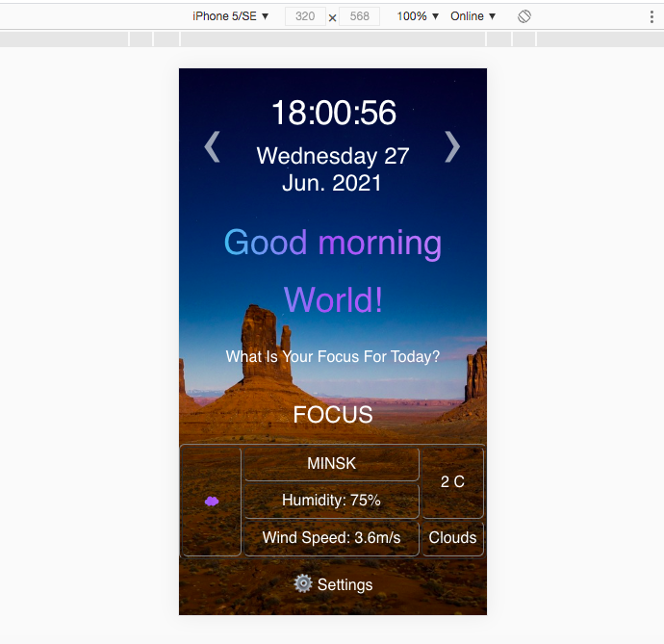Click the viewport width field showing 320
The width and height of the screenshot is (664, 644).
(305, 16)
